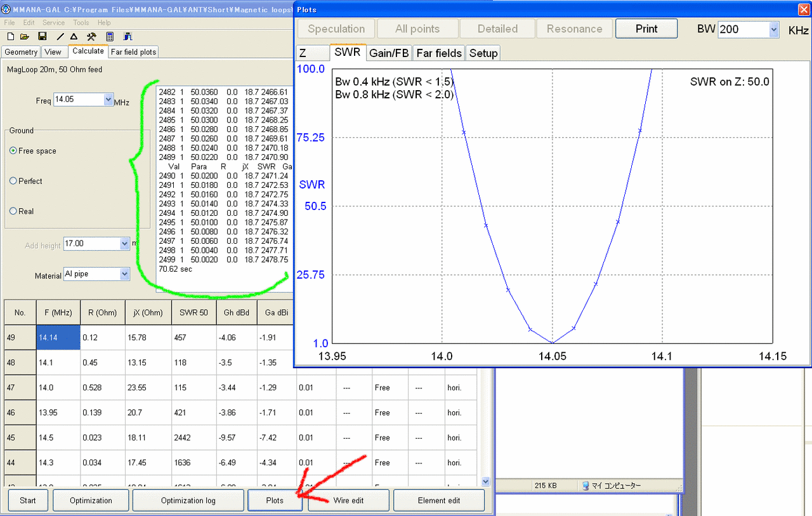Open the Add height dropdown
The width and height of the screenshot is (812, 516).
(x=124, y=243)
